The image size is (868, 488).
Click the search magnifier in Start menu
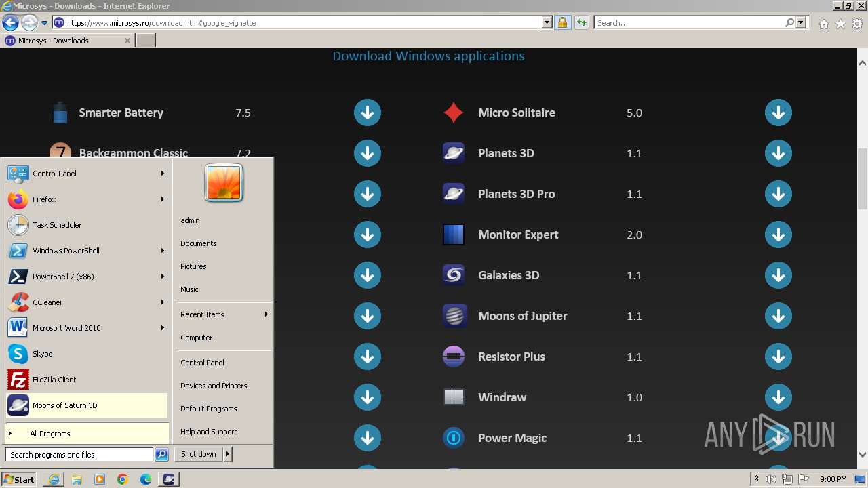coord(161,455)
